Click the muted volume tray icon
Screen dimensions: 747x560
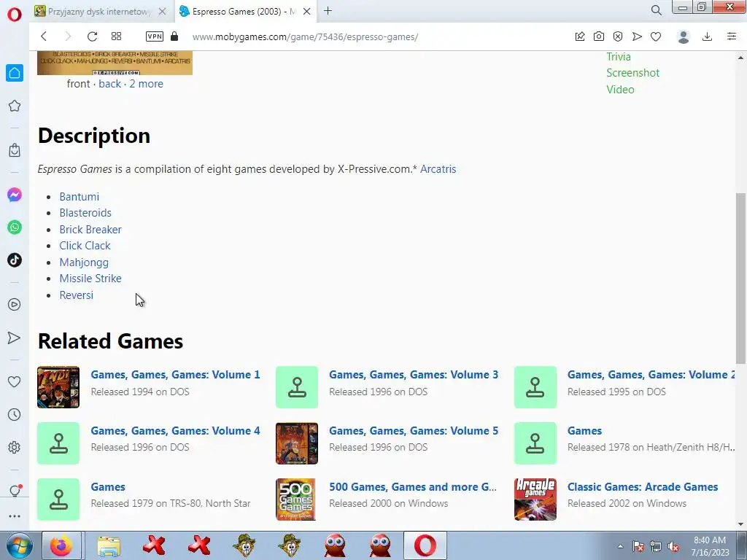tap(673, 547)
